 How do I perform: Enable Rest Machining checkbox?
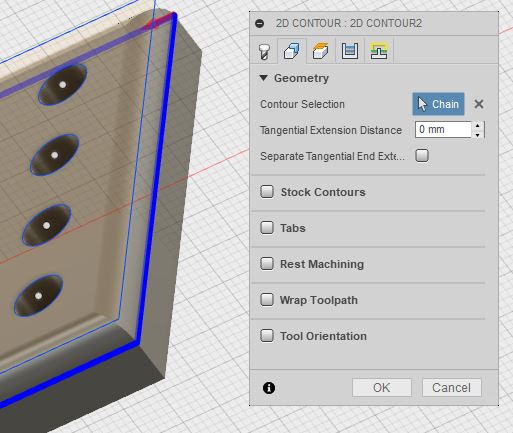point(267,264)
